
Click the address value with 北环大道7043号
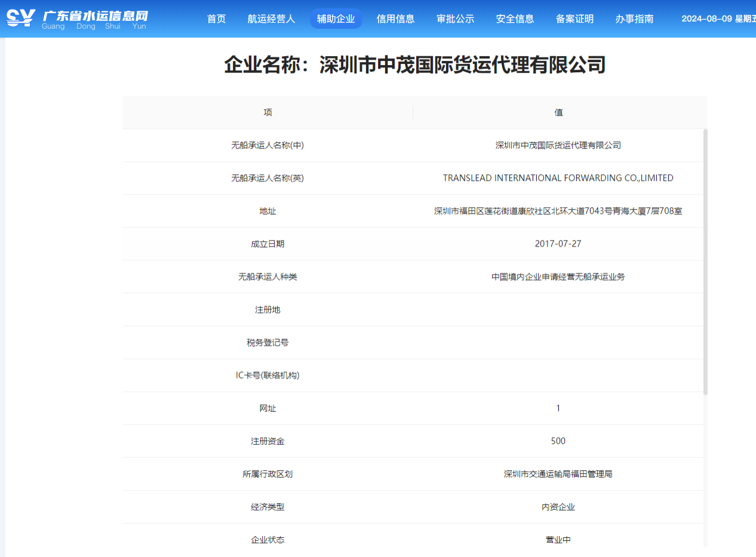pos(558,211)
